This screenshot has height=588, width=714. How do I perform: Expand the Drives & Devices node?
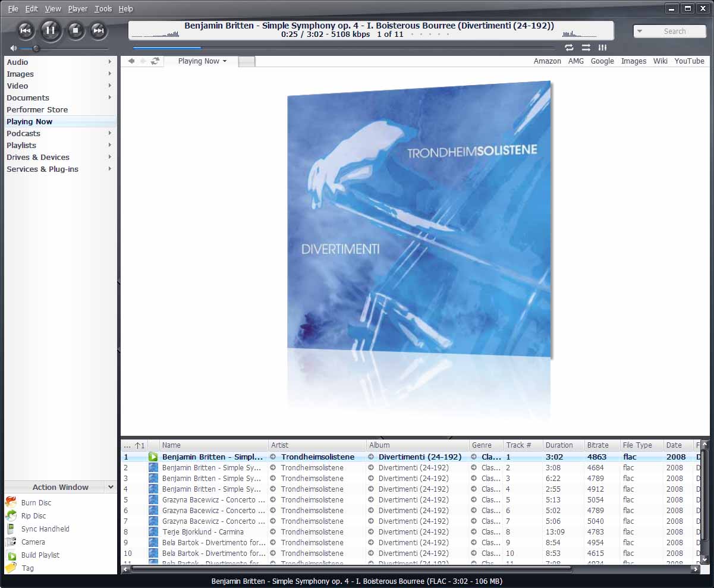[110, 157]
